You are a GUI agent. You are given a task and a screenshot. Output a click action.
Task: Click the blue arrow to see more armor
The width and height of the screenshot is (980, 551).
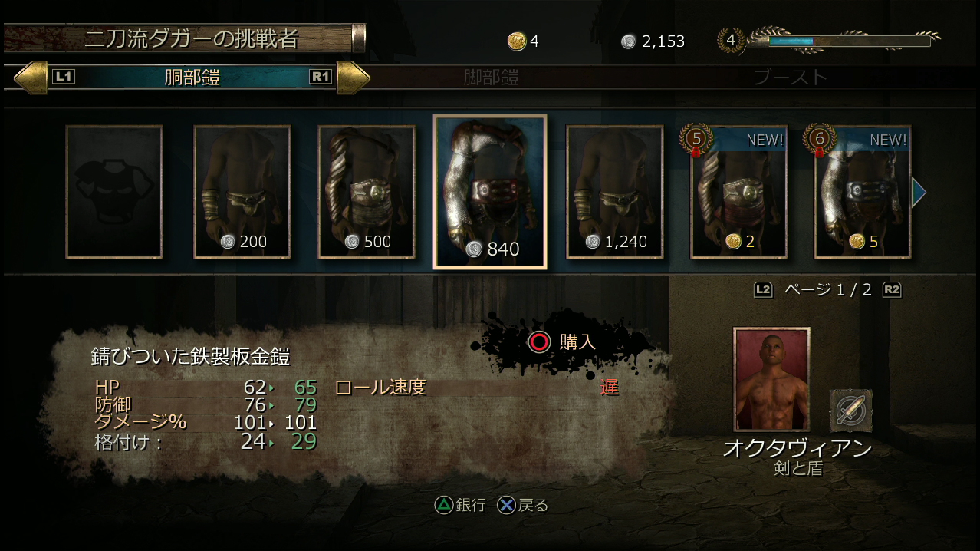919,193
